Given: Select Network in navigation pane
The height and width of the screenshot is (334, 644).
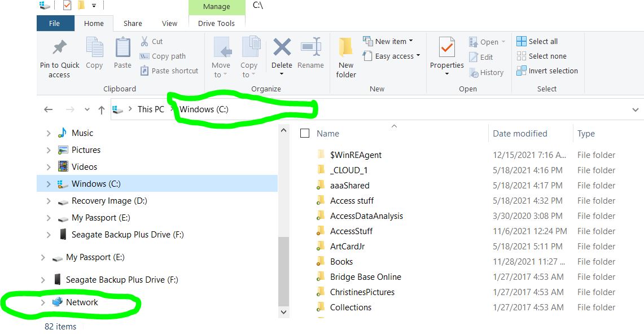Looking at the screenshot, I should [x=82, y=302].
